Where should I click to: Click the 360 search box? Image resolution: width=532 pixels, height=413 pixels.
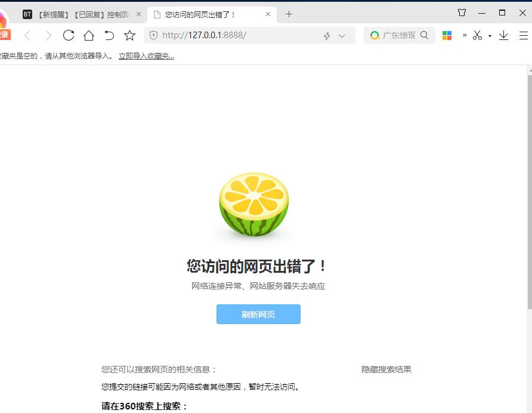pyautogui.click(x=399, y=35)
